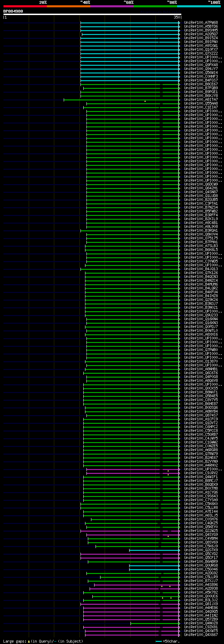224x644 pixels.
Task: Select the UniRef100_Q56WI4 label
Action: [201, 73]
